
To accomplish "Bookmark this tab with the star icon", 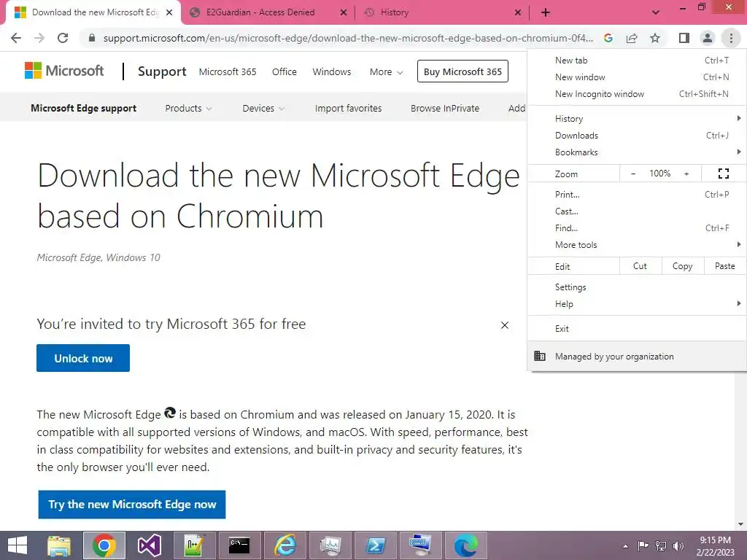I will point(655,38).
